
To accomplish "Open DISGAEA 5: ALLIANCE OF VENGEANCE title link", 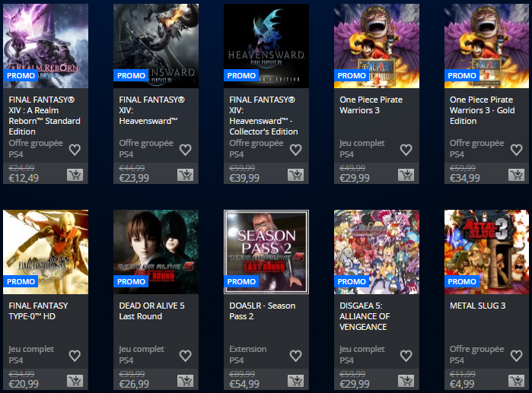I will [365, 316].
